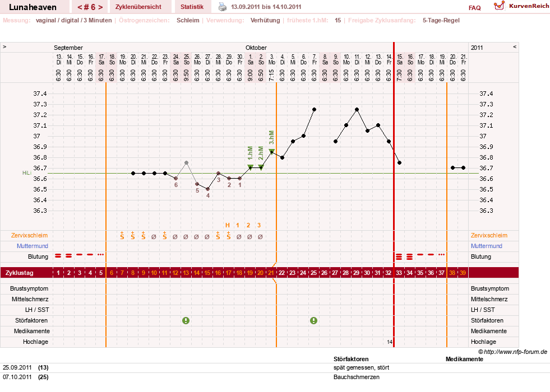Click the Muttermund row label on the left
Image resolution: width=550 pixels, height=392 pixels.
pos(33,246)
